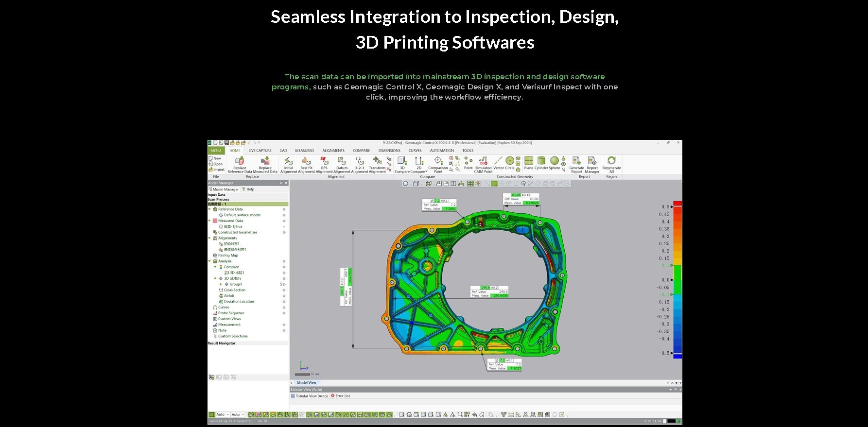868x427 pixels.
Task: Select the Comparison Point tool
Action: pyautogui.click(x=438, y=163)
